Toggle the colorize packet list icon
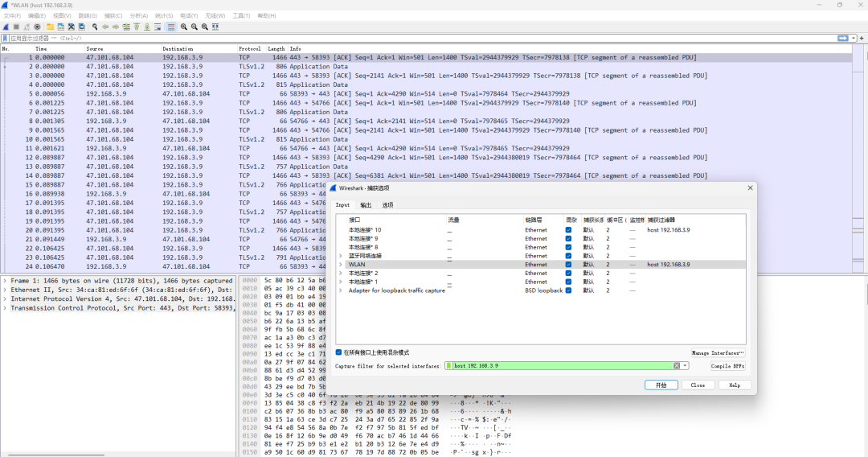The height and width of the screenshot is (457, 868). (171, 27)
